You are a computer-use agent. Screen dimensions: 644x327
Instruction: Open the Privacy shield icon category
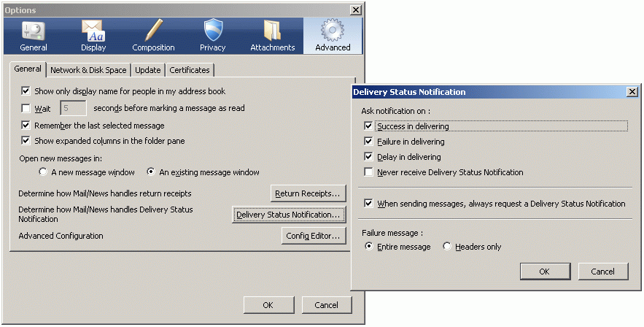[x=213, y=36]
